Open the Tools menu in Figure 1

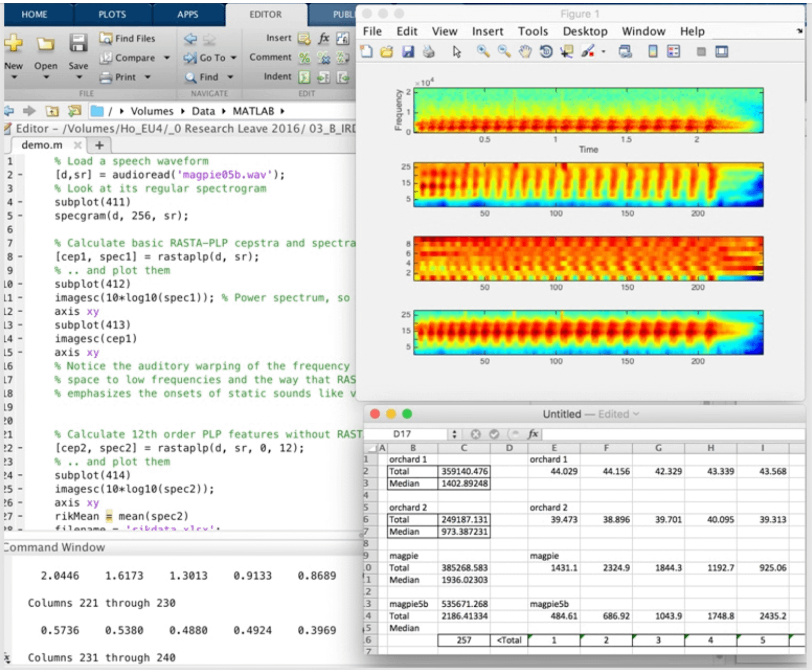tap(532, 32)
